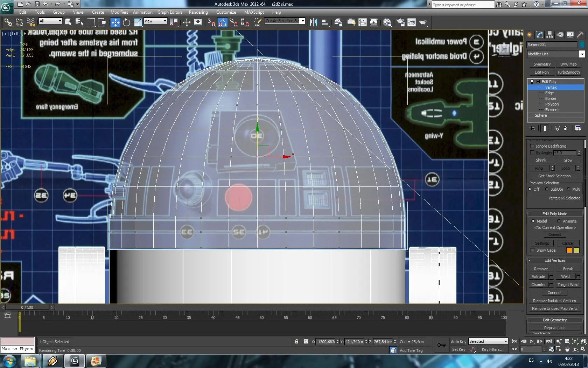Click the Unlink Selection tool
The width and height of the screenshot is (588, 368).
click(19, 22)
